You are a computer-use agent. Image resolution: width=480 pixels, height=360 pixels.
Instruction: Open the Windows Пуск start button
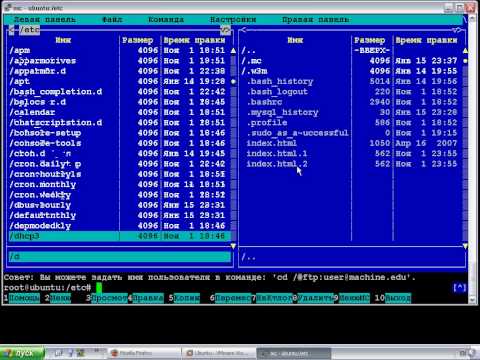pyautogui.click(x=22, y=353)
